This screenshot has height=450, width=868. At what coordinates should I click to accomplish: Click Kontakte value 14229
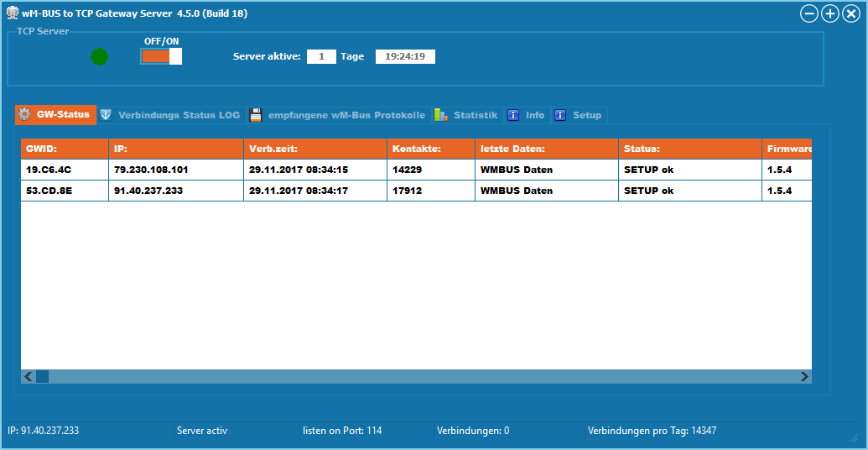point(431,170)
